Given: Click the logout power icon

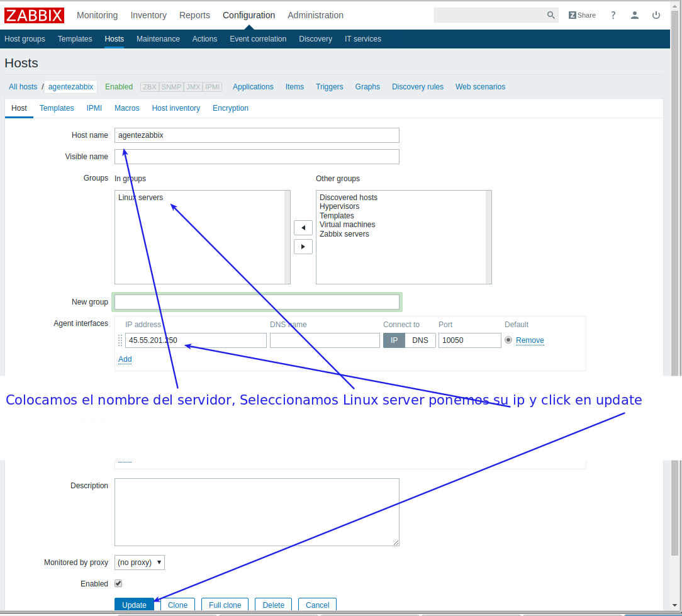Looking at the screenshot, I should point(656,15).
